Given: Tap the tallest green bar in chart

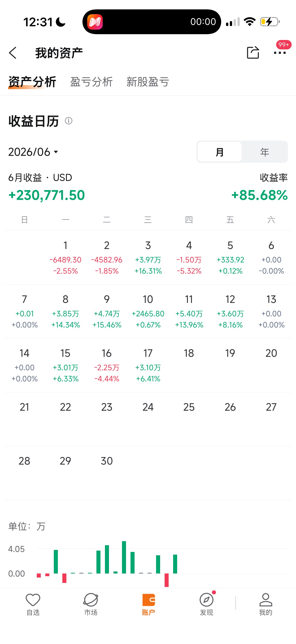Looking at the screenshot, I should click(x=124, y=557).
